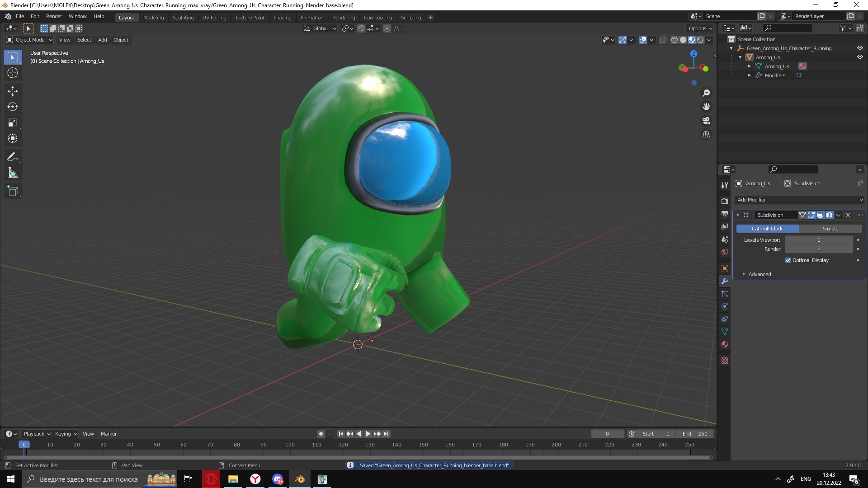Hide Green_Among_Us_Character_Running in viewport
868x488 pixels.
[860, 48]
